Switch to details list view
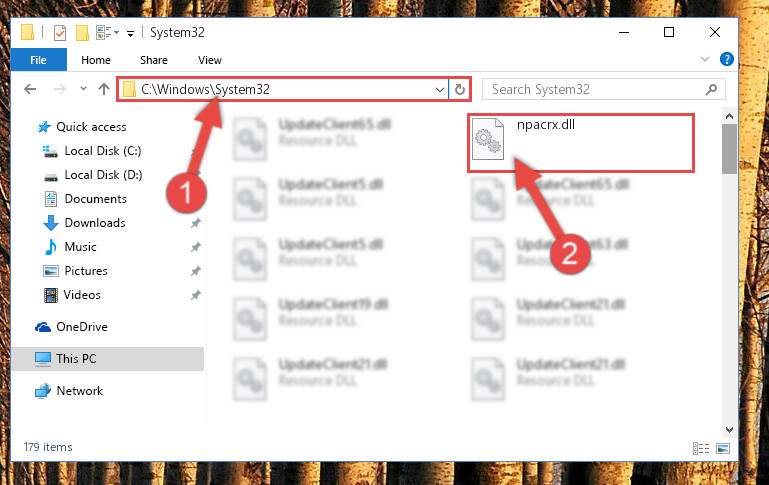 [x=701, y=448]
